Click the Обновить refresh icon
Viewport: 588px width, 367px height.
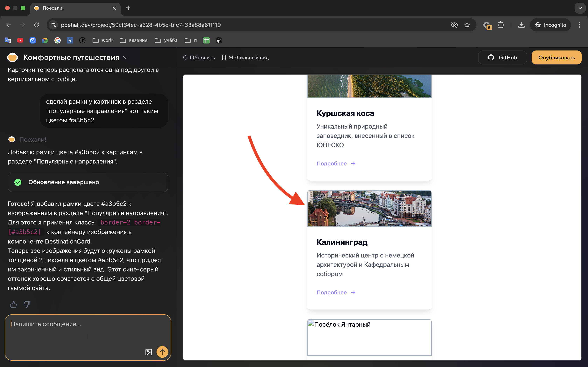pyautogui.click(x=185, y=57)
